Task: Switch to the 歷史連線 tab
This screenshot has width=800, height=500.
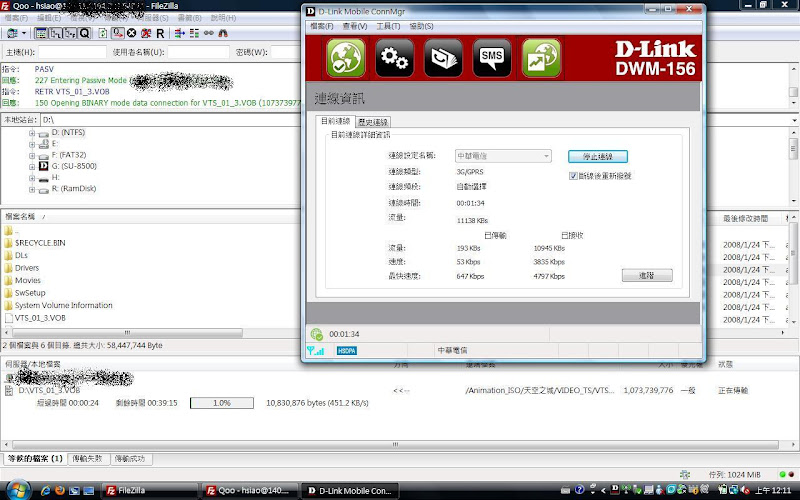Action: [373, 122]
